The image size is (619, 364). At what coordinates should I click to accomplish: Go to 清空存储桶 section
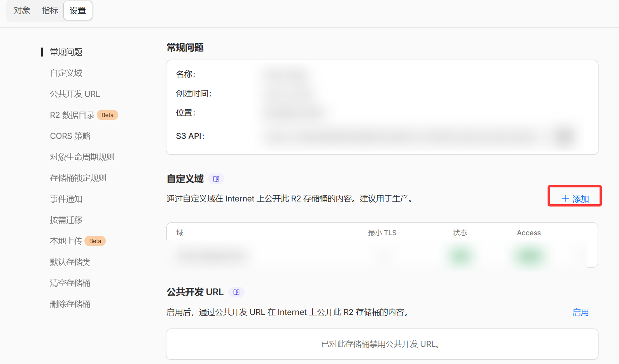(70, 283)
